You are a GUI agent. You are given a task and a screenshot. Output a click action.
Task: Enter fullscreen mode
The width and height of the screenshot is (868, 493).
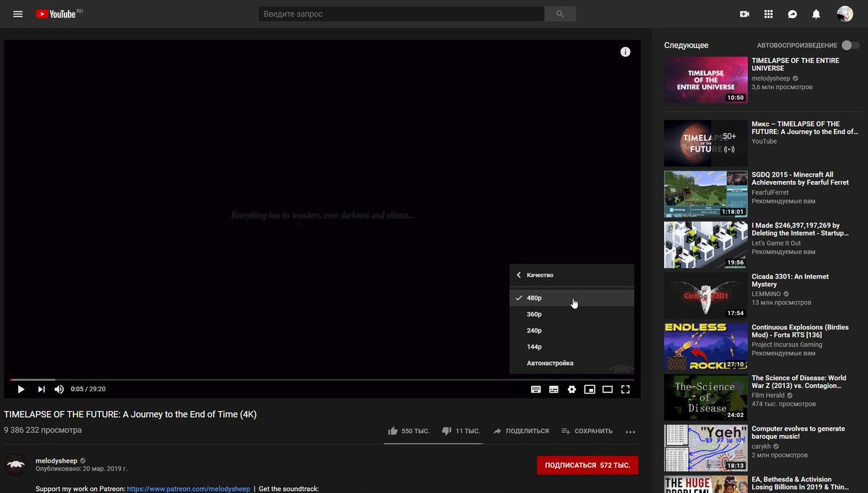[x=626, y=389]
